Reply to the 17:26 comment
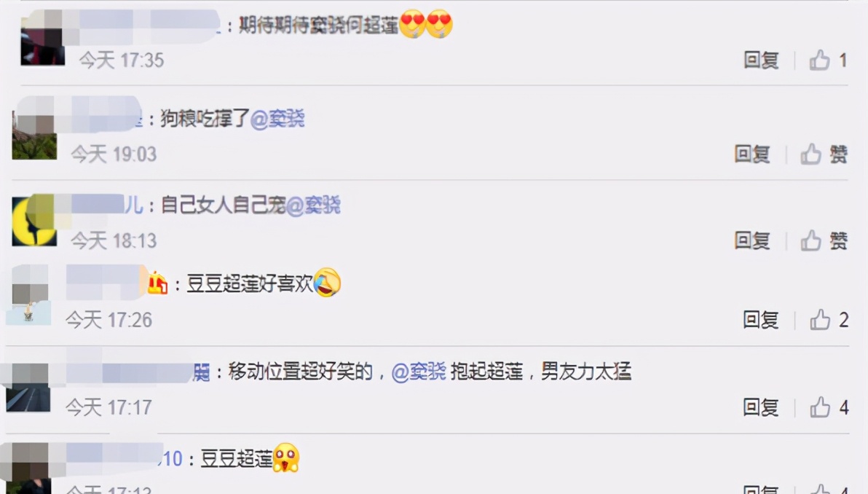 (x=761, y=320)
